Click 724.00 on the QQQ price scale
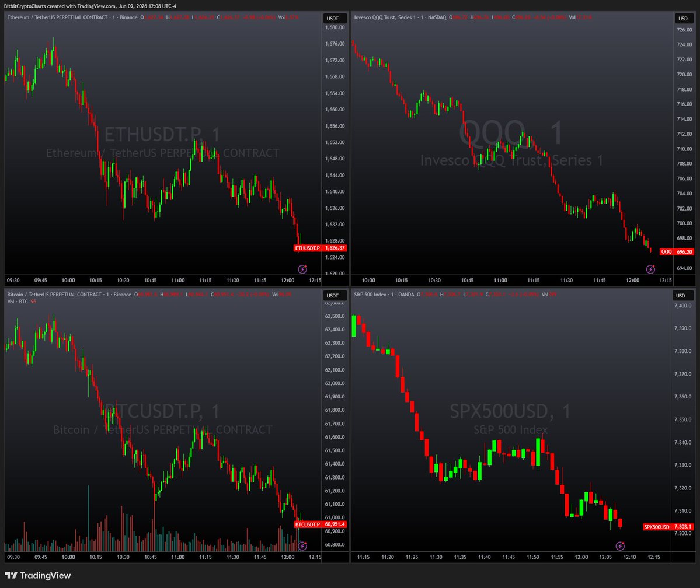This screenshot has height=588, width=700. point(684,44)
